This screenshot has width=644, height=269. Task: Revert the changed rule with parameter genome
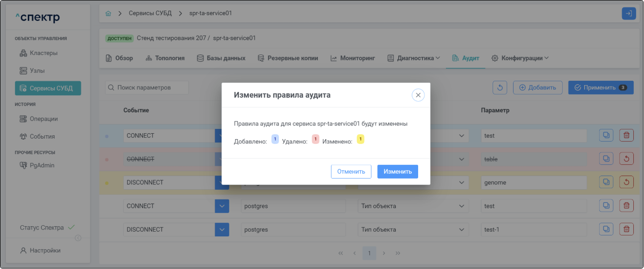626,182
